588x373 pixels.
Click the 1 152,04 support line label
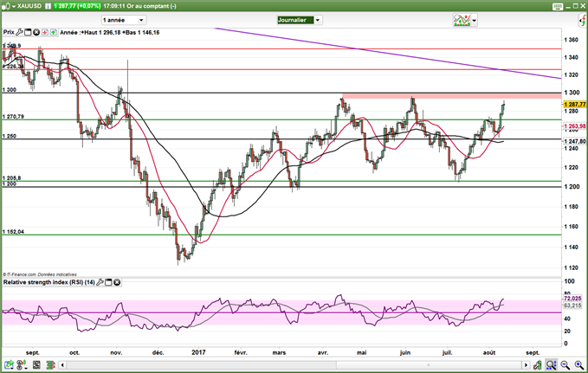pos(13,232)
